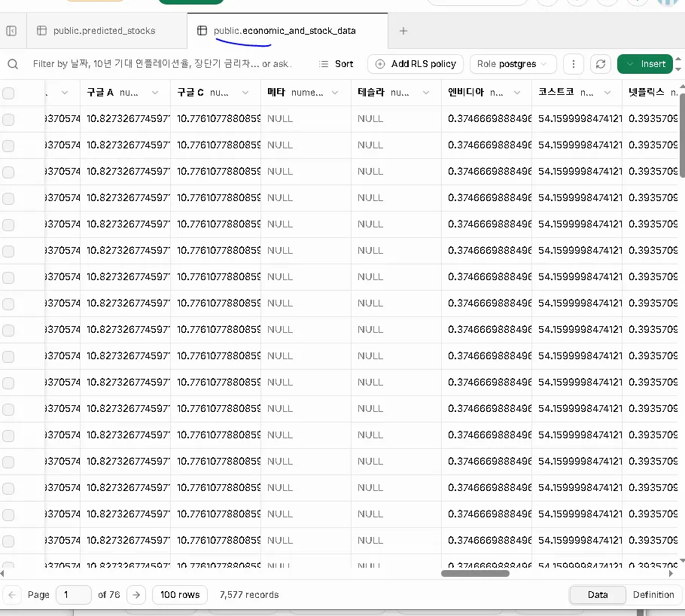Open 테슬라 column dropdown
The height and width of the screenshot is (616, 685).
tap(426, 93)
